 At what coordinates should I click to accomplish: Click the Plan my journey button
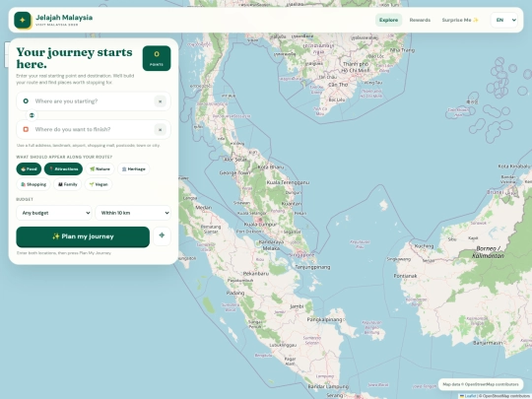coord(83,236)
